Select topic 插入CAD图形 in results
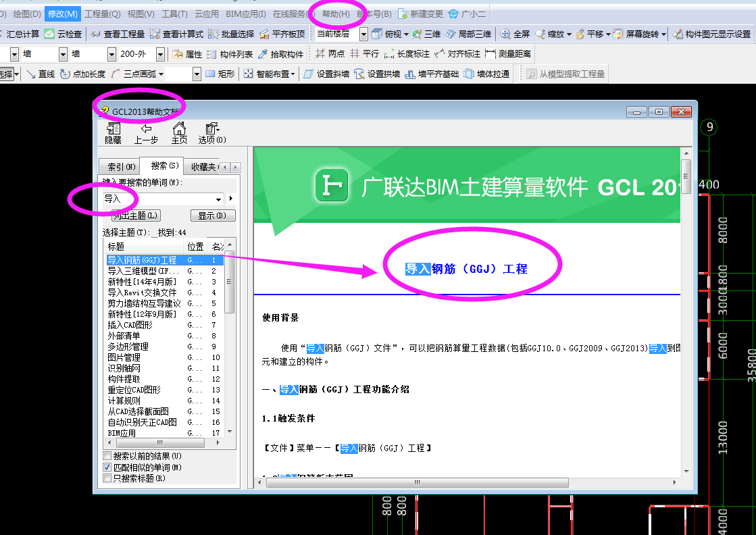 (x=130, y=325)
